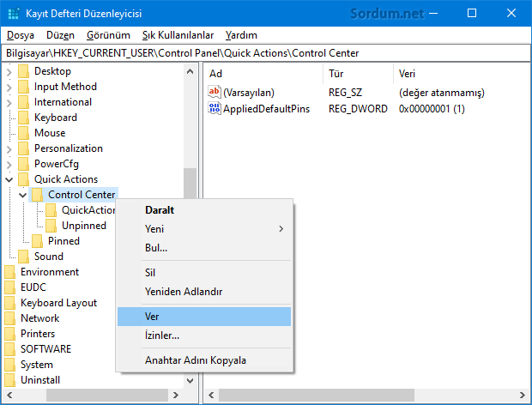The height and width of the screenshot is (405, 532).
Task: Click the REG_SZ string icon of (Varsayılan)
Action: [215, 92]
